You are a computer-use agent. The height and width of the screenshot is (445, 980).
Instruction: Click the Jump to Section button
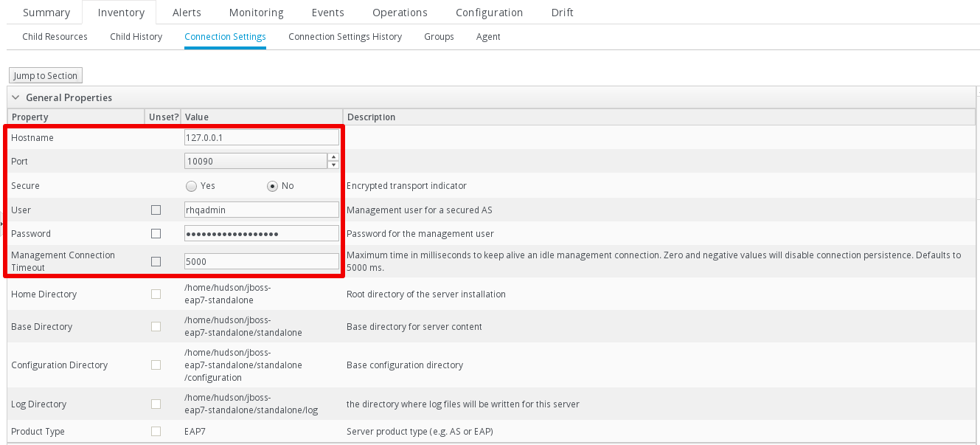pyautogui.click(x=45, y=76)
